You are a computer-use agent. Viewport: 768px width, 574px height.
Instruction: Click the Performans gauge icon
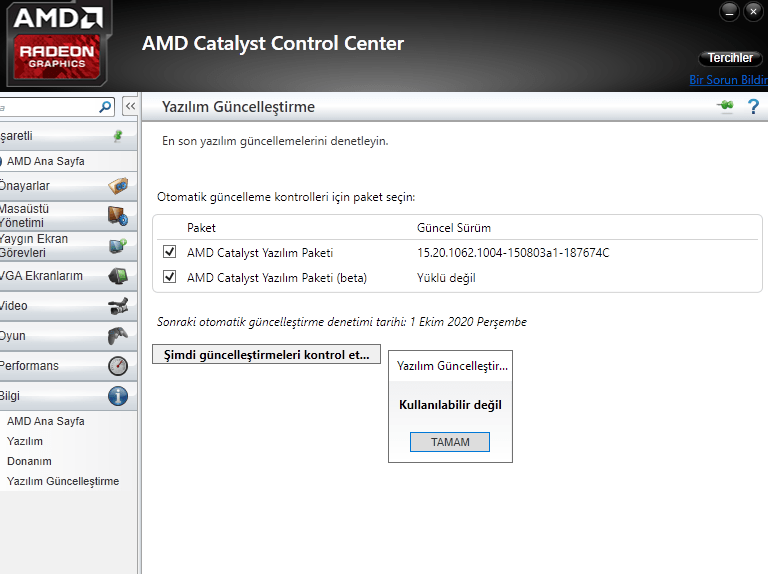(118, 366)
